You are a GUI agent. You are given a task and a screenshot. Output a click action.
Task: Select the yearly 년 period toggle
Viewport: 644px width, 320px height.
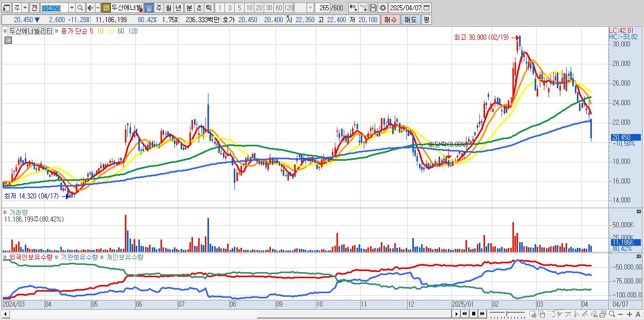tap(178, 8)
